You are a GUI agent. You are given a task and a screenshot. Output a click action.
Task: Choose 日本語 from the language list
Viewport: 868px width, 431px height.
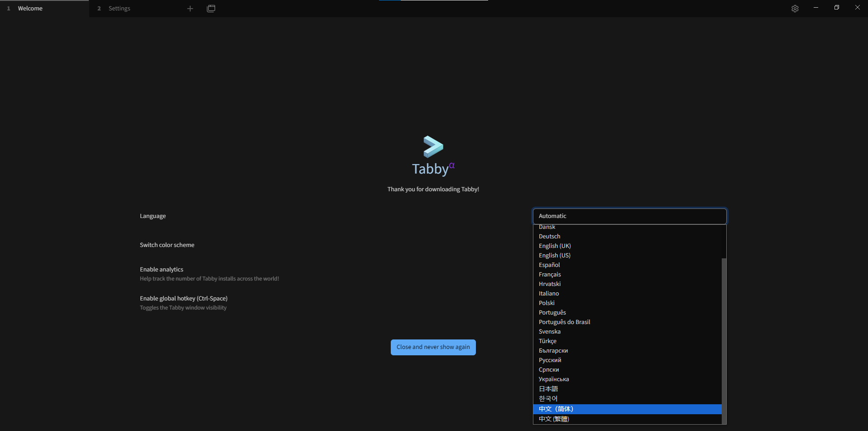click(x=548, y=389)
